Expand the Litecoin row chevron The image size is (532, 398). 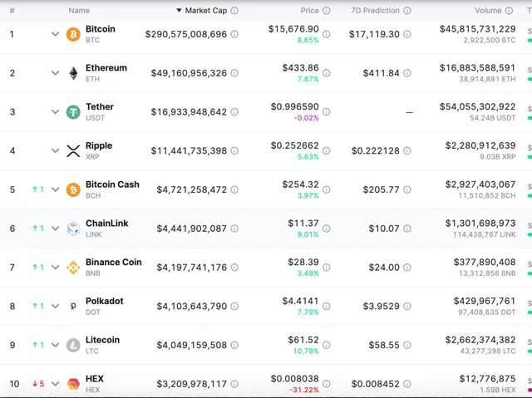[x=56, y=345]
